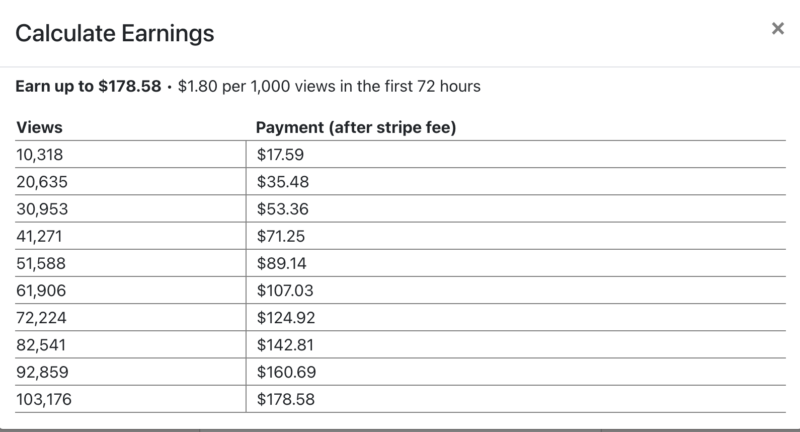The image size is (800, 432).
Task: Click the Calculate Earnings title
Action: tap(113, 33)
